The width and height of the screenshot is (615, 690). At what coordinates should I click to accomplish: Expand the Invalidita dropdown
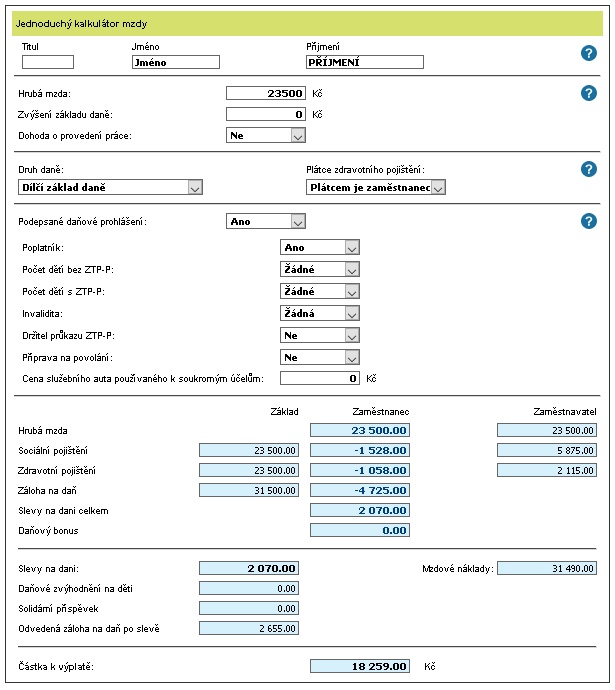pos(319,313)
